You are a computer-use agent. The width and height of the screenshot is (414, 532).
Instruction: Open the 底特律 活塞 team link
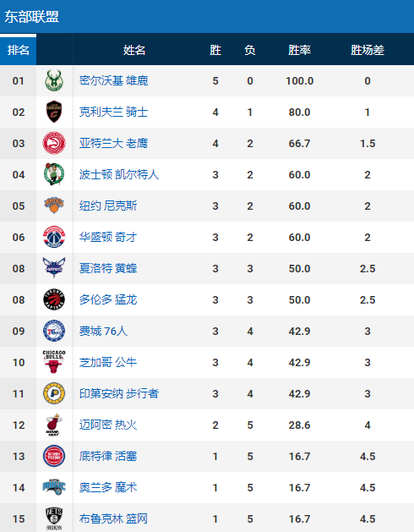pos(108,456)
